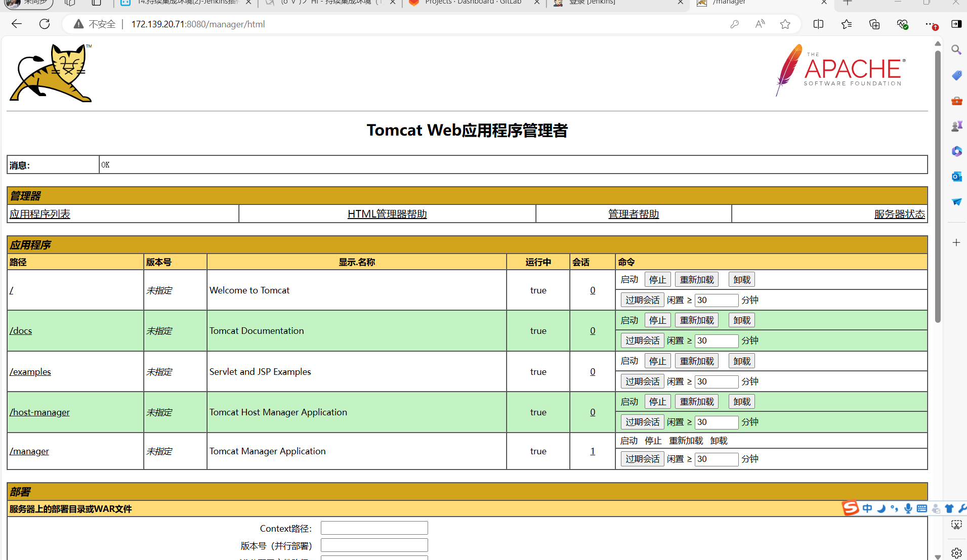The height and width of the screenshot is (560, 967).
Task: Click the Sogou input method S logo
Action: pyautogui.click(x=850, y=508)
